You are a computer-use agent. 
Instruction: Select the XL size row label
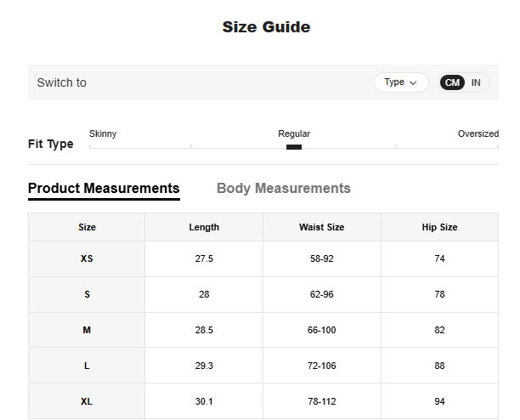pos(87,401)
